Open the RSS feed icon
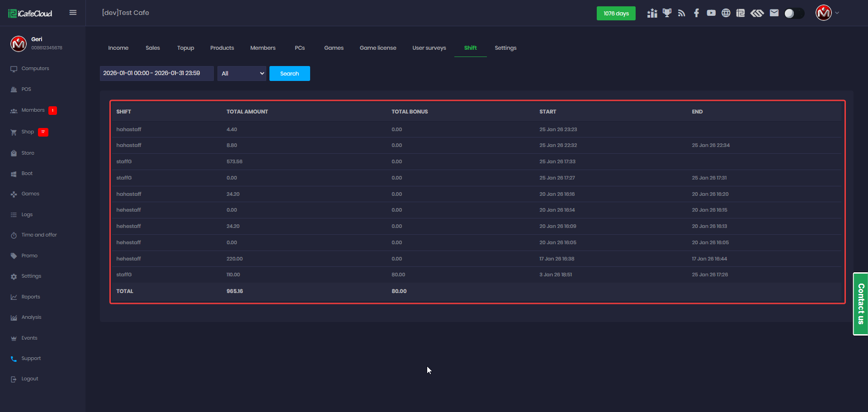 (682, 13)
